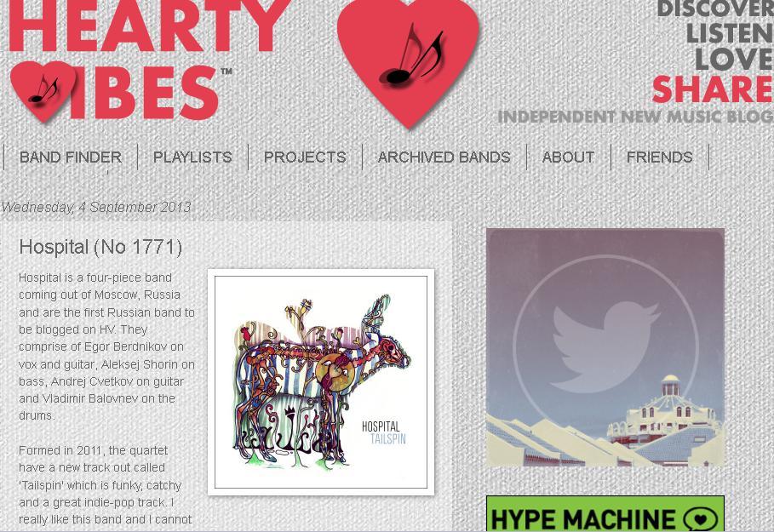Open the Band Finder menu item
Image resolution: width=774 pixels, height=532 pixels.
pos(70,157)
